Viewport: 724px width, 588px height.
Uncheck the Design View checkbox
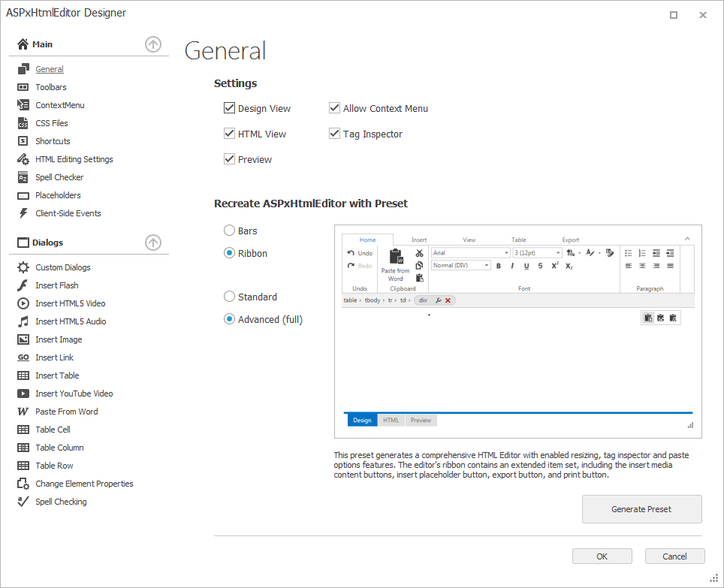[x=230, y=108]
